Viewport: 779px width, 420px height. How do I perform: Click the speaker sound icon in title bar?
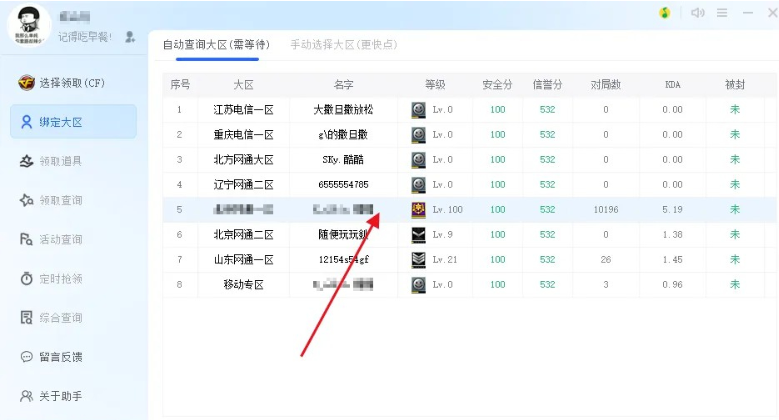pos(697,13)
